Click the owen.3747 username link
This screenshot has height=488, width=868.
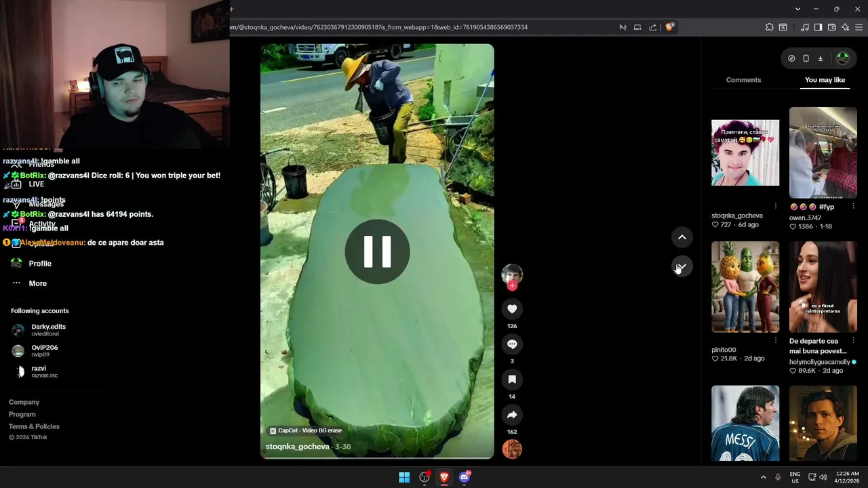(805, 218)
